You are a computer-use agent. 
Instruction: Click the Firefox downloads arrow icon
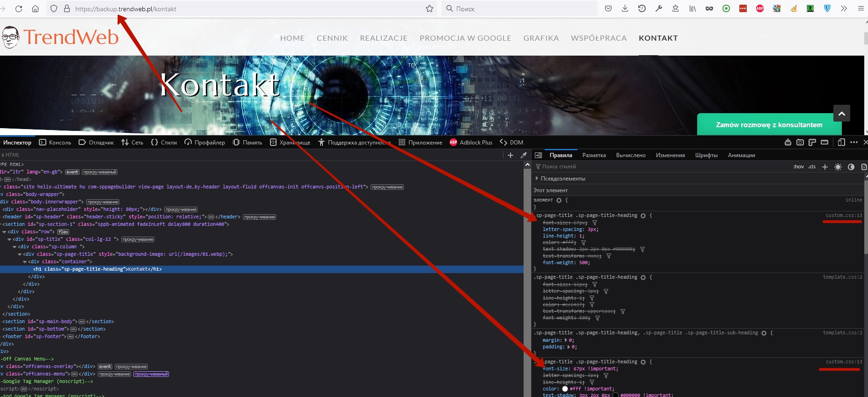point(625,8)
